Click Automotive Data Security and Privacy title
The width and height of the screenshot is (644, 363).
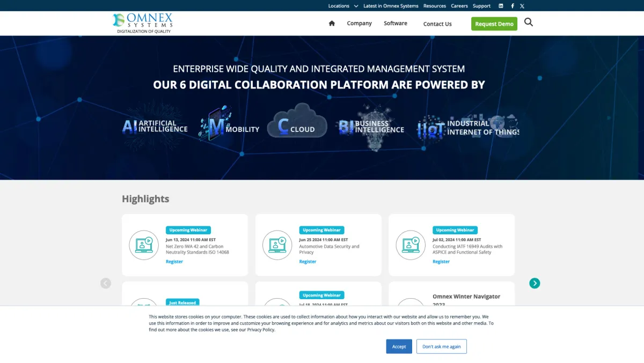329,249
